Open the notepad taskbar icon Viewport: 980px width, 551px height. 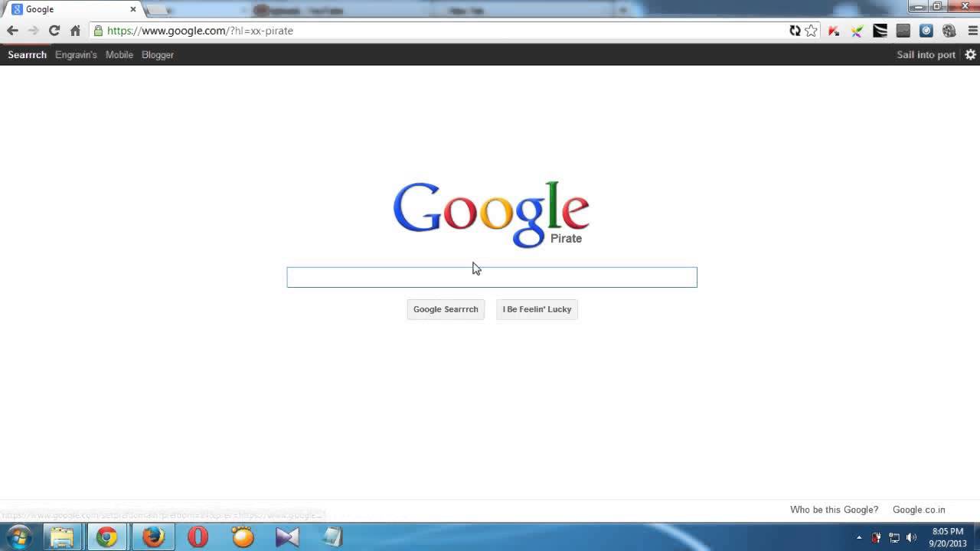332,536
